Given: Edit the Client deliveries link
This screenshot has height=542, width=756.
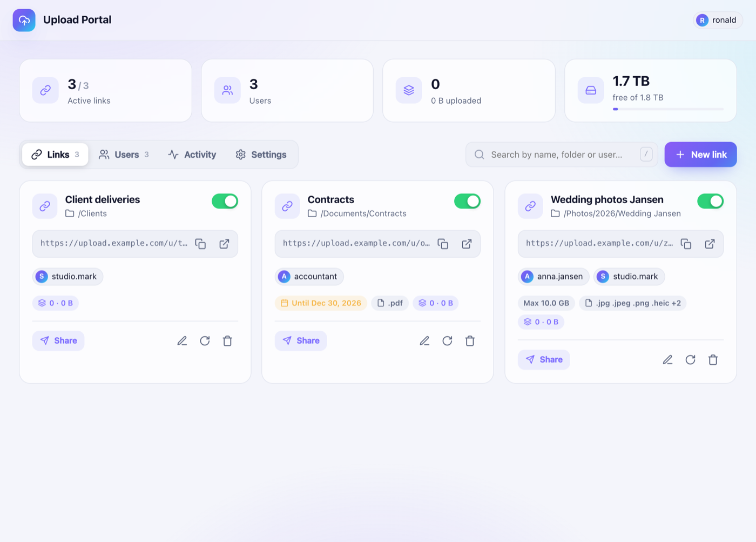Looking at the screenshot, I should 182,341.
